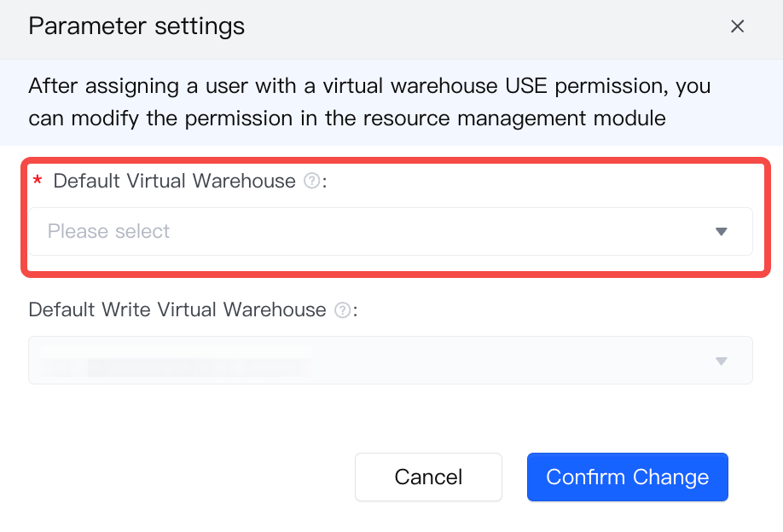Viewport: 783px width, 532px height.
Task: Click help icon beside Default Virtual Warehouse
Action: pyautogui.click(x=312, y=181)
